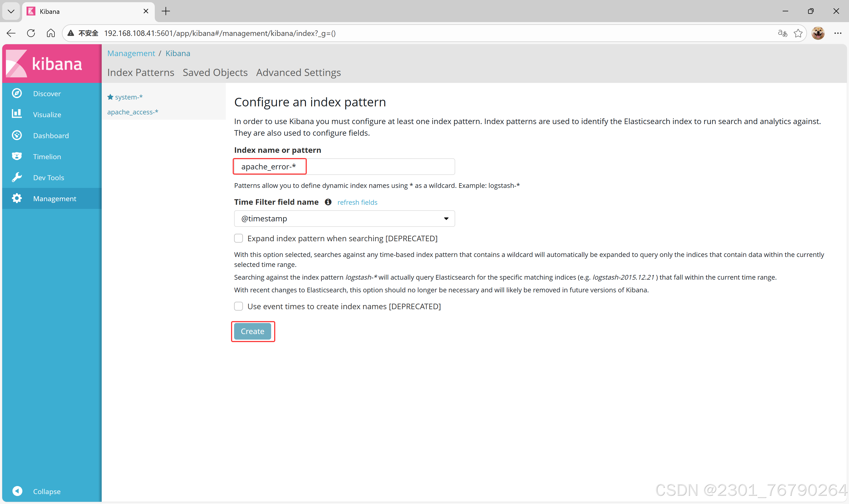Select the Kibana browser tab
This screenshot has height=504, width=849.
(x=88, y=11)
